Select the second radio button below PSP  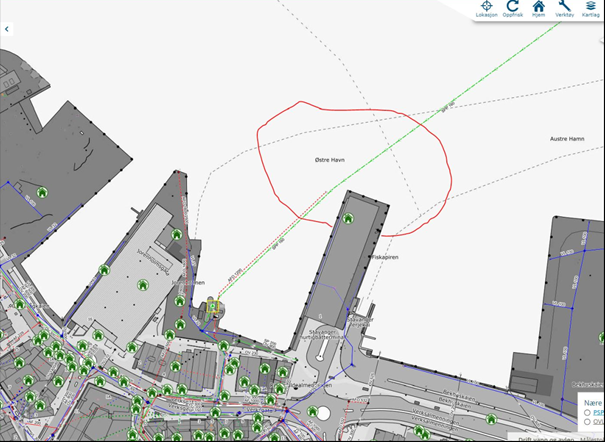pyautogui.click(x=587, y=422)
